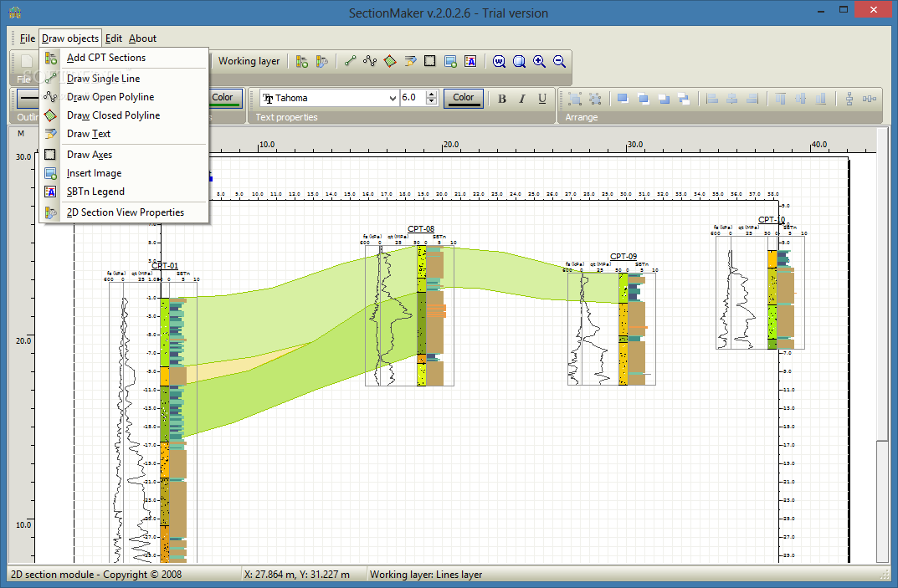Choose Draw Closed Polyline from the menu

click(124, 115)
